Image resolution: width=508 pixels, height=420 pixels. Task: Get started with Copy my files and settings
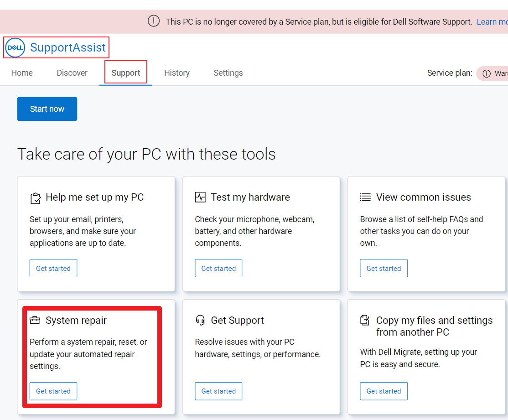click(x=384, y=391)
